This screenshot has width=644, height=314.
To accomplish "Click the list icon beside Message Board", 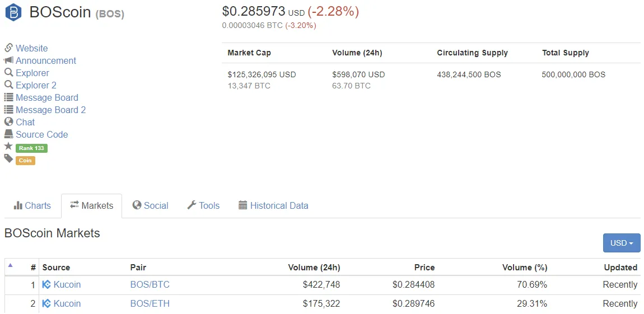I will 8,97.
